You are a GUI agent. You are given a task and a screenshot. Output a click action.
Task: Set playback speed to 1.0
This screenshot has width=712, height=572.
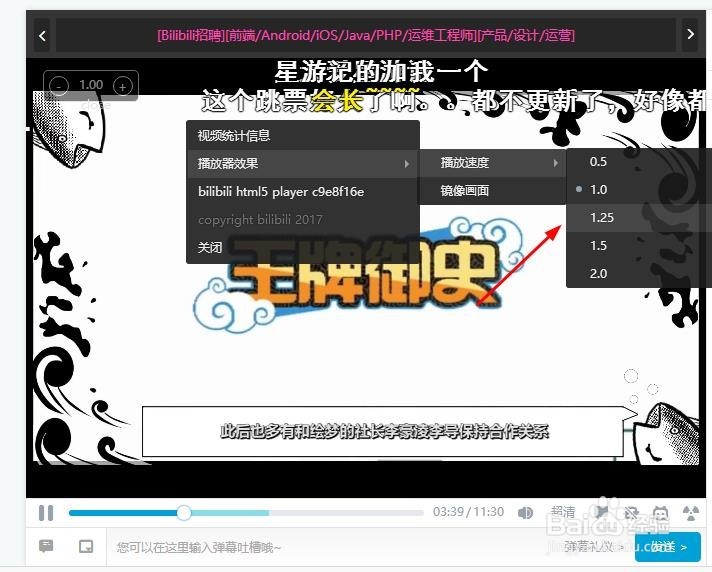point(638,190)
